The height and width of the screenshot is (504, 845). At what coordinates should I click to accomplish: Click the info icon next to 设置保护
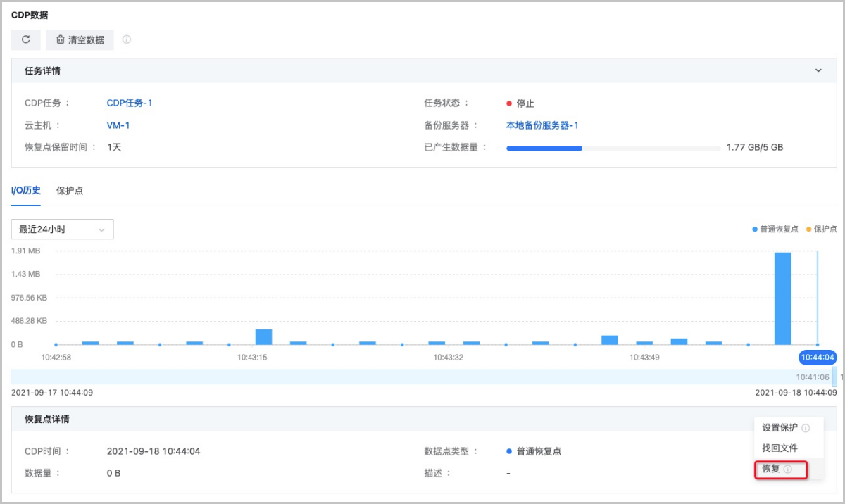tap(806, 428)
